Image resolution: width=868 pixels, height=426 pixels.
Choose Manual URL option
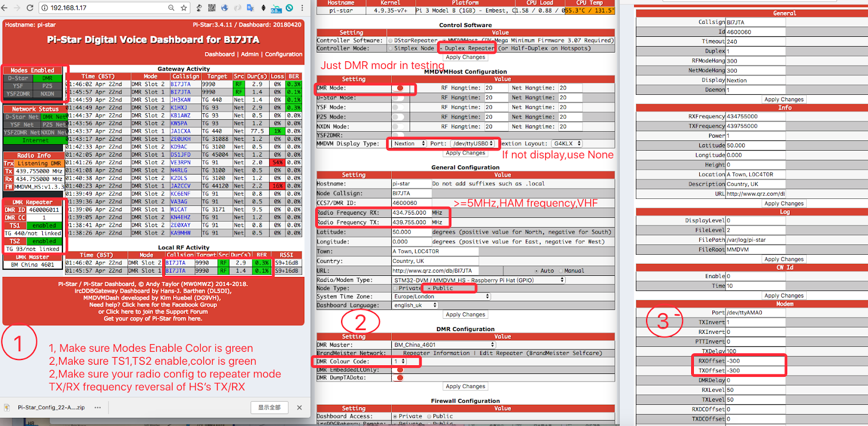(561, 271)
